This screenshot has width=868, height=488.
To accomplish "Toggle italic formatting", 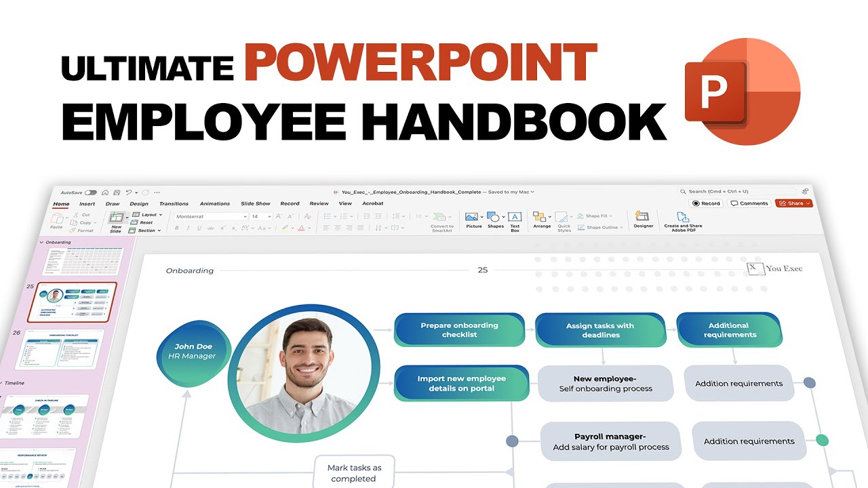I will (x=187, y=228).
